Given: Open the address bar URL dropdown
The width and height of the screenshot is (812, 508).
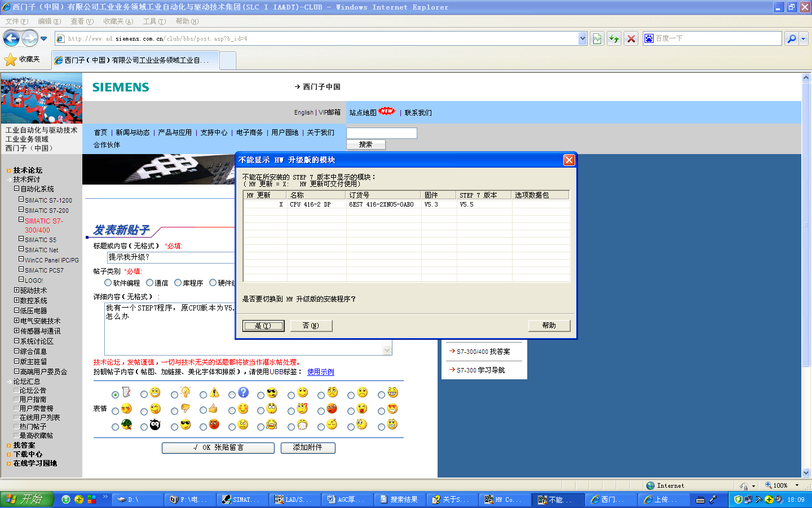Looking at the screenshot, I should [582, 38].
